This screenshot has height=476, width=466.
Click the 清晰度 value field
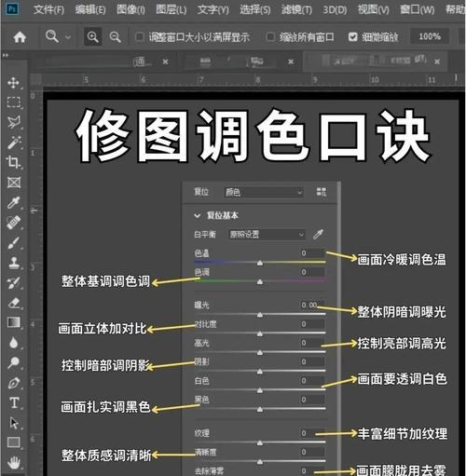[312, 453]
